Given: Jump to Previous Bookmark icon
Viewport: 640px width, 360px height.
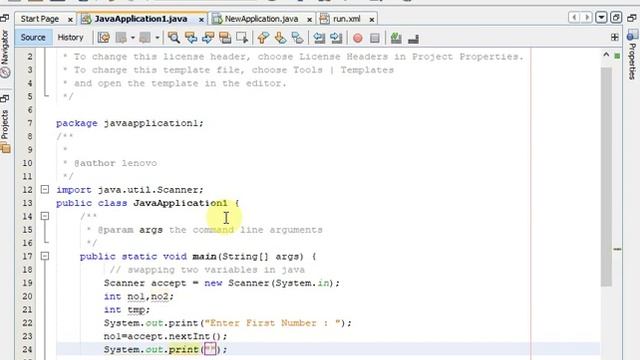Looking at the screenshot, I should point(263,38).
